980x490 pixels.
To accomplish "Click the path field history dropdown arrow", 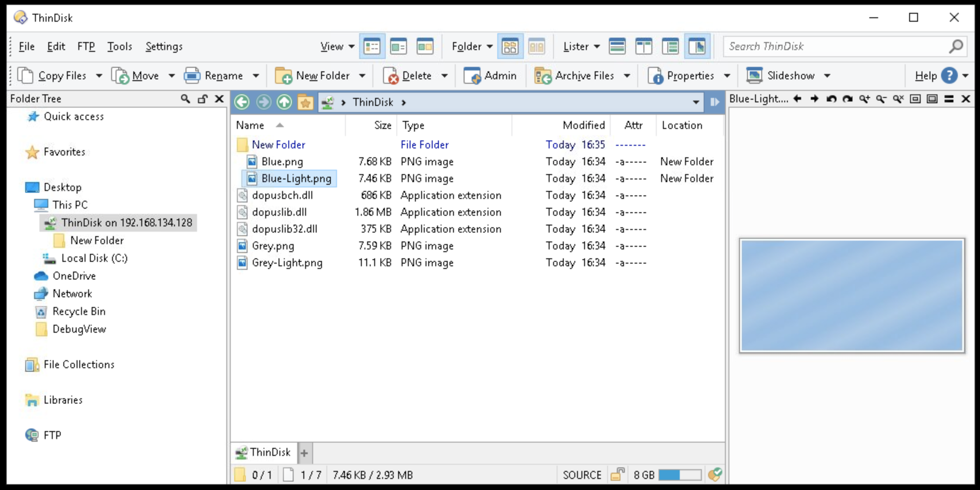I will coord(696,102).
